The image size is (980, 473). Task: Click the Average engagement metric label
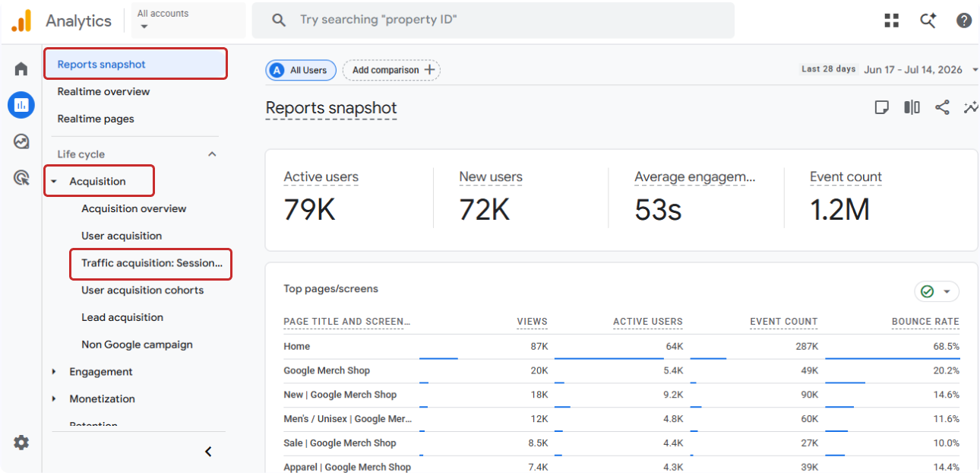(x=695, y=177)
